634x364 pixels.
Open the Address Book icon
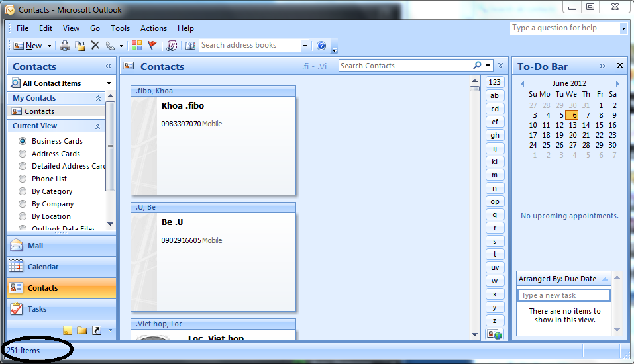(x=190, y=46)
